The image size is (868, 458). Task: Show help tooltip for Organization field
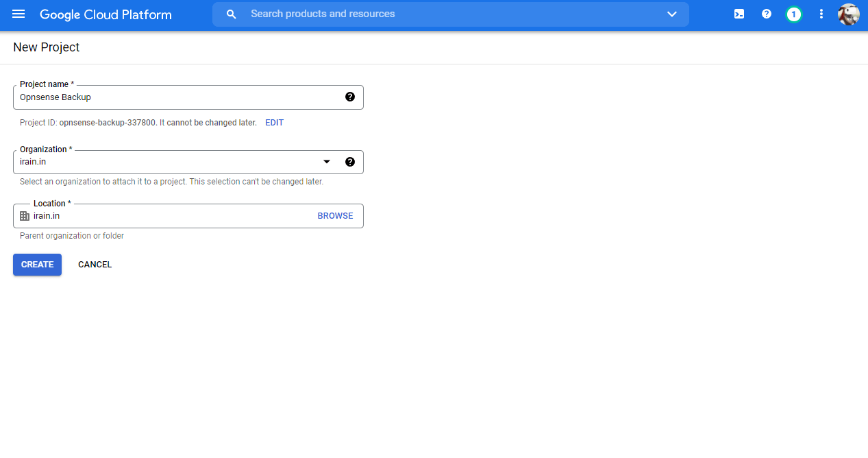click(350, 162)
